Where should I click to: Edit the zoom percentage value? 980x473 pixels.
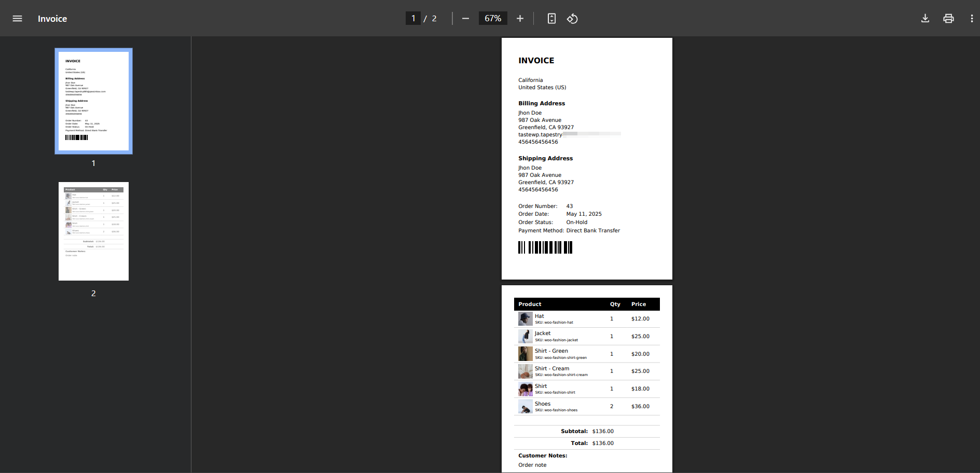[x=492, y=18]
